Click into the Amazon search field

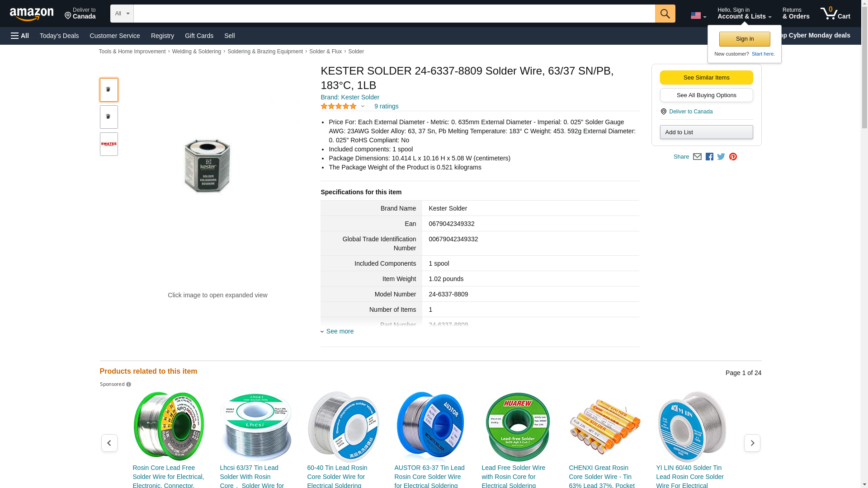[393, 14]
